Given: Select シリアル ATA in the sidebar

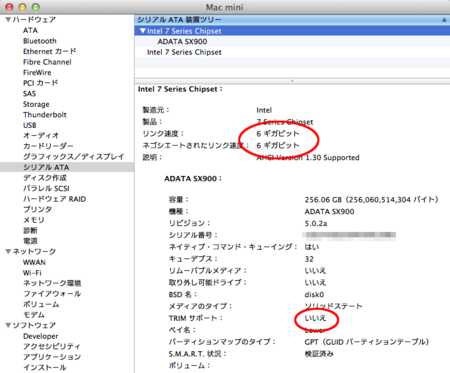Looking at the screenshot, I should [46, 167].
